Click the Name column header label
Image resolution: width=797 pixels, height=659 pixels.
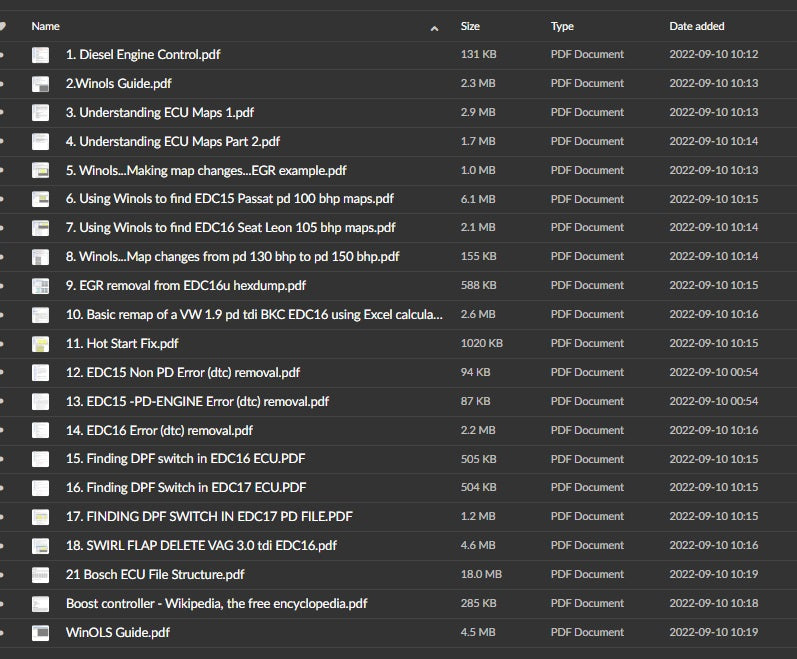pyautogui.click(x=46, y=27)
